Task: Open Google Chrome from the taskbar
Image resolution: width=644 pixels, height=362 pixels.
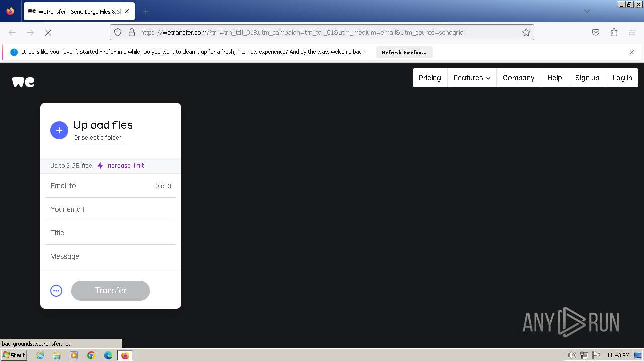Action: click(91, 355)
